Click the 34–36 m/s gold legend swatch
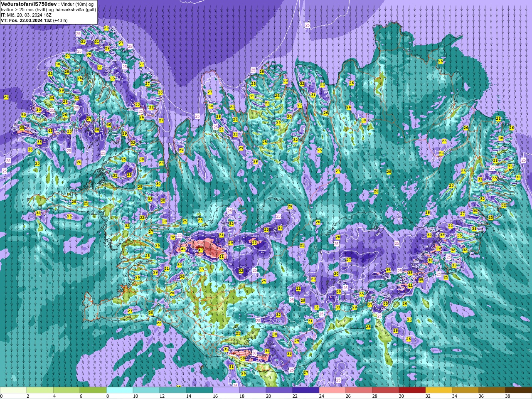 tap(465, 390)
